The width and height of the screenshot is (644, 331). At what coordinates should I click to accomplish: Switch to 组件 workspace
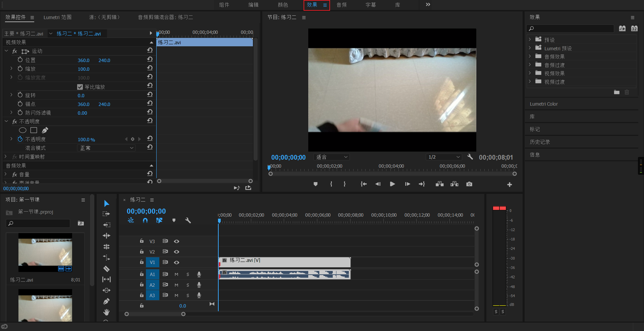[x=224, y=5]
